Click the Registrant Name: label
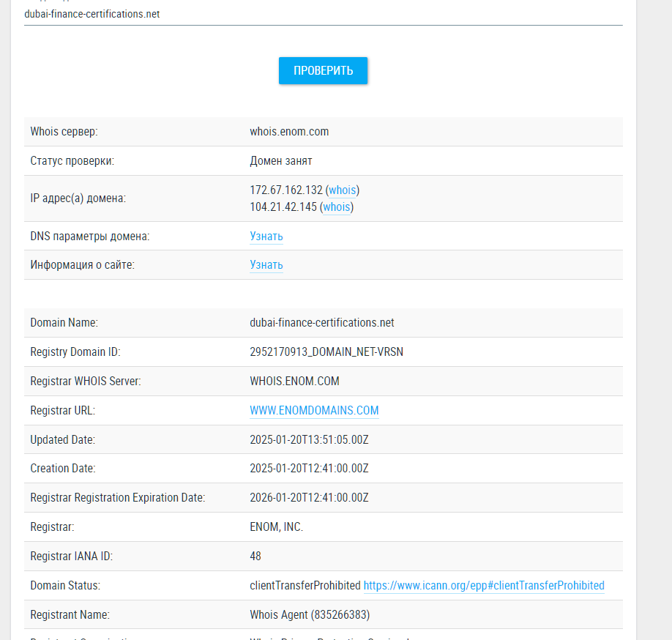Image resolution: width=672 pixels, height=640 pixels. click(70, 614)
